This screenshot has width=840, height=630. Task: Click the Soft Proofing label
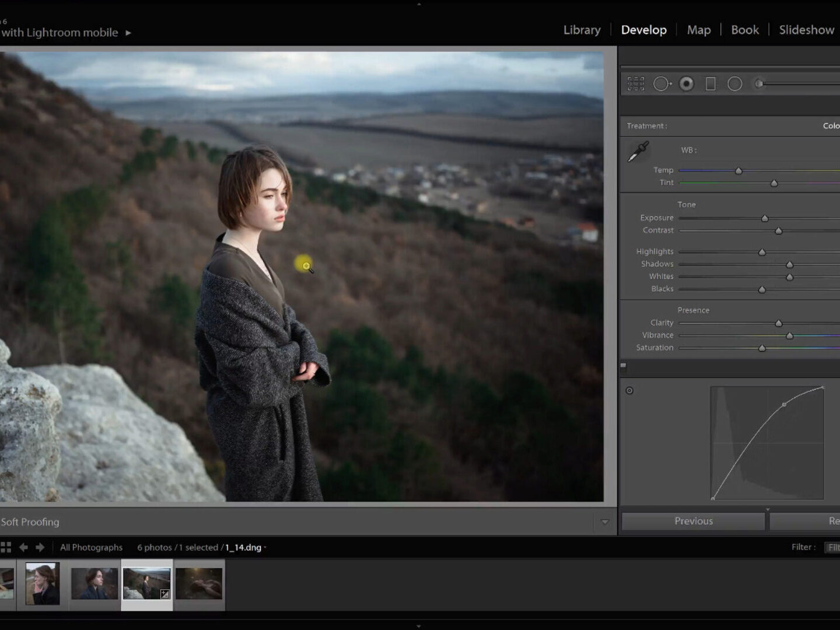click(x=30, y=522)
